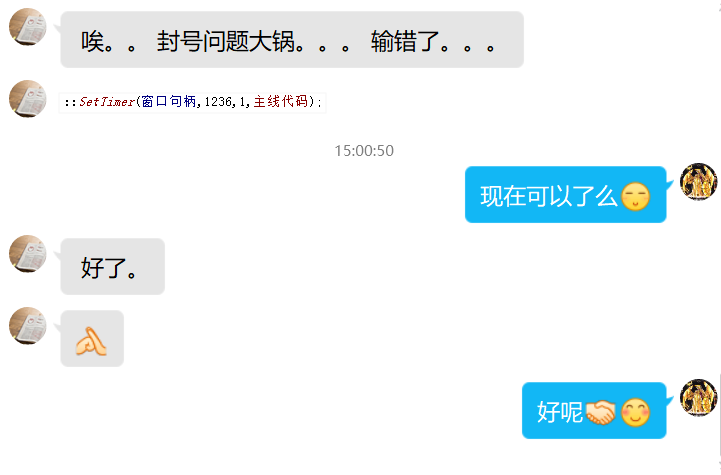Click the handshake emoji in the 好呢 message
The width and height of the screenshot is (721, 475).
point(601,412)
